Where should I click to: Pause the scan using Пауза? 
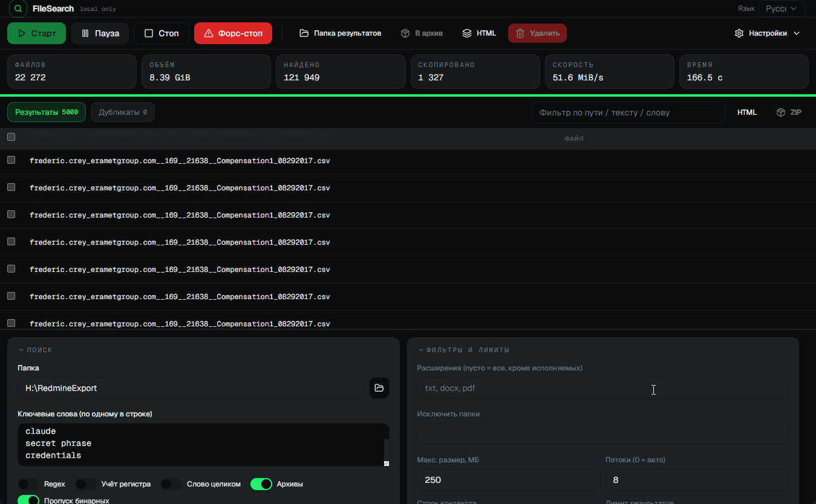click(100, 33)
